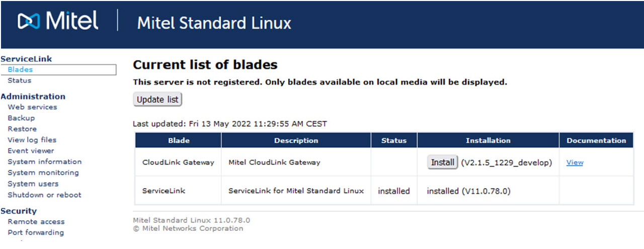Viewport: 644px width, 249px height.
Task: Open the Backup page
Action: coord(21,118)
